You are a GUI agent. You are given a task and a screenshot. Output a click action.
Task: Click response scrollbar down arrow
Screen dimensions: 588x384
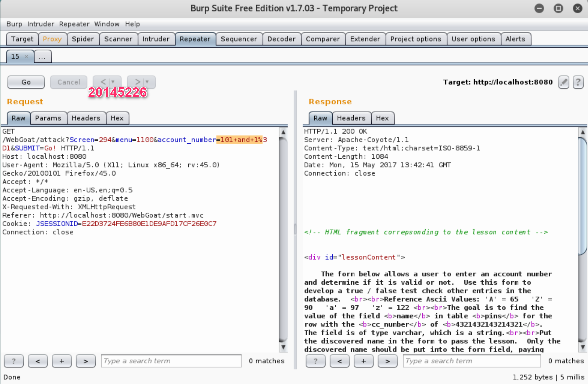(x=583, y=347)
